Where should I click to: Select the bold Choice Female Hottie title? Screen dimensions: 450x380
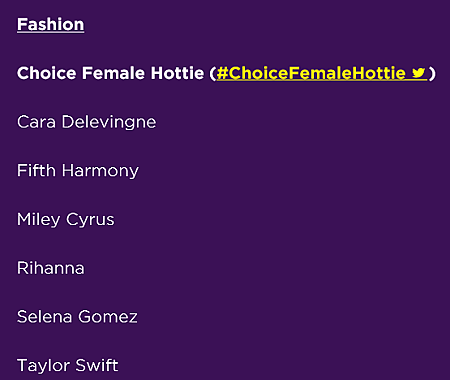tap(110, 73)
